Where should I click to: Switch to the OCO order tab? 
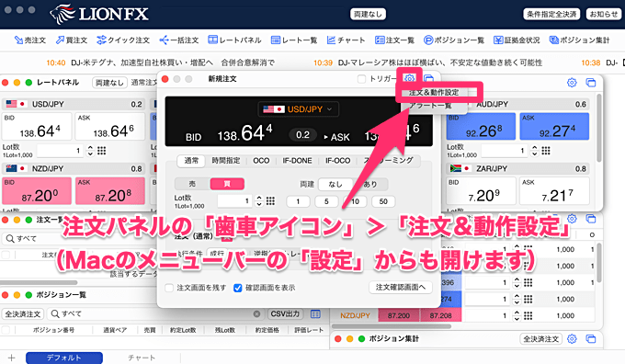coord(261,161)
